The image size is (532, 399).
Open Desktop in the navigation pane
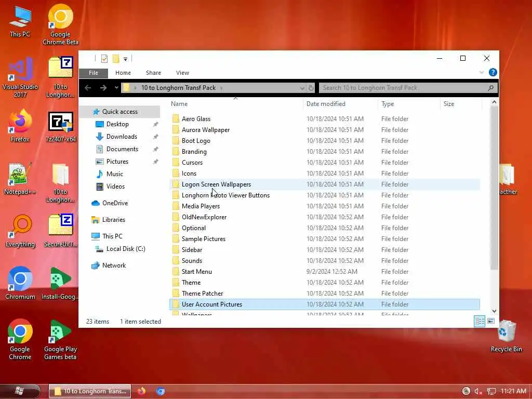pyautogui.click(x=117, y=124)
